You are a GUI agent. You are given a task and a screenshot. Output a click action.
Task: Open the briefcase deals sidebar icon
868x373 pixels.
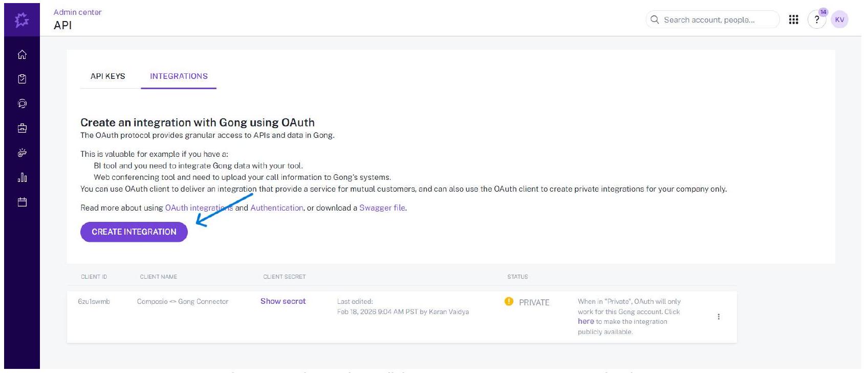coord(22,128)
